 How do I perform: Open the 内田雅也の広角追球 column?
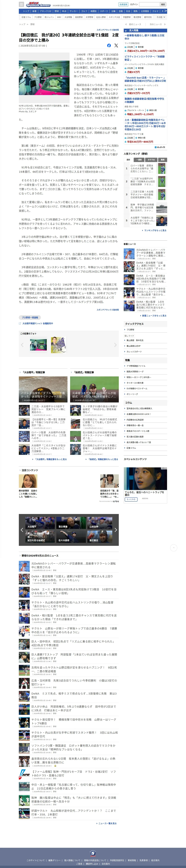135,420
